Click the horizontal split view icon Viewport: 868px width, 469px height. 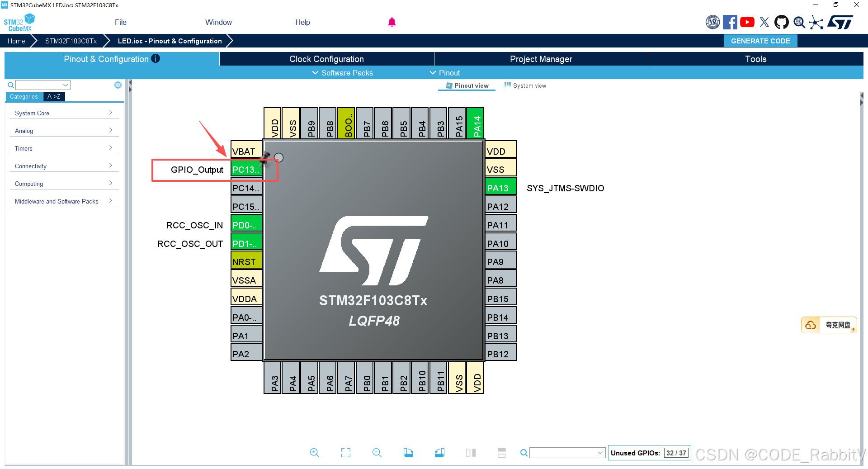click(502, 453)
